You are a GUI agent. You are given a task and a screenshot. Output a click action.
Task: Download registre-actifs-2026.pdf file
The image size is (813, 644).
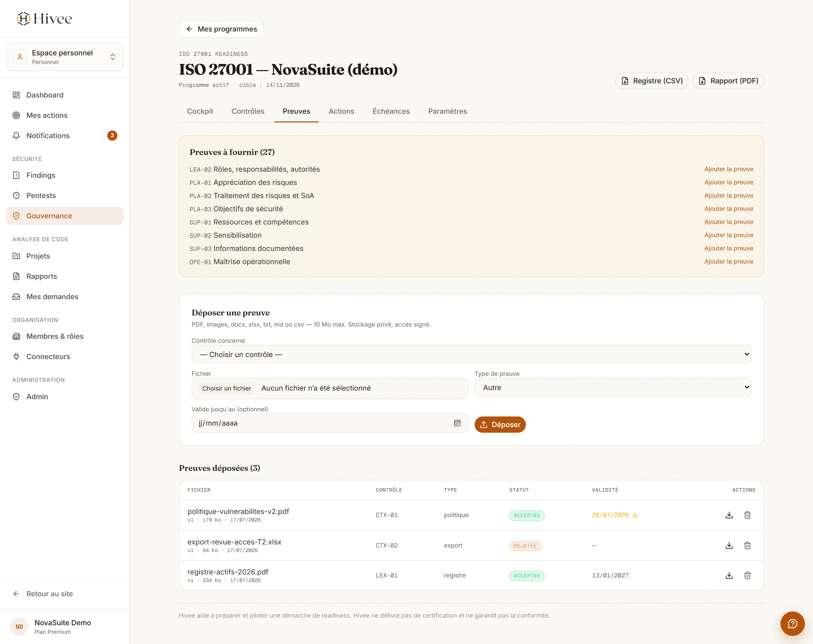point(729,575)
